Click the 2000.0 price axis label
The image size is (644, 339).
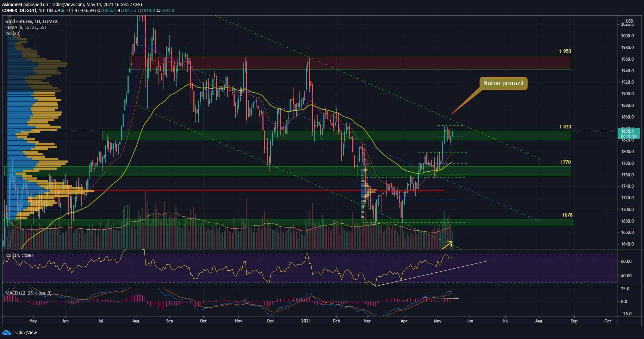point(627,36)
